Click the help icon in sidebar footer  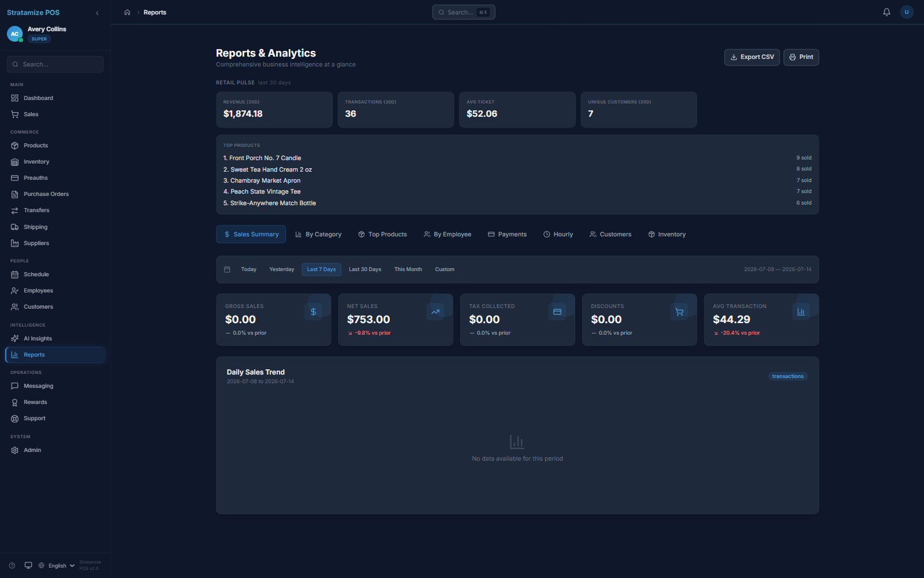tap(12, 565)
